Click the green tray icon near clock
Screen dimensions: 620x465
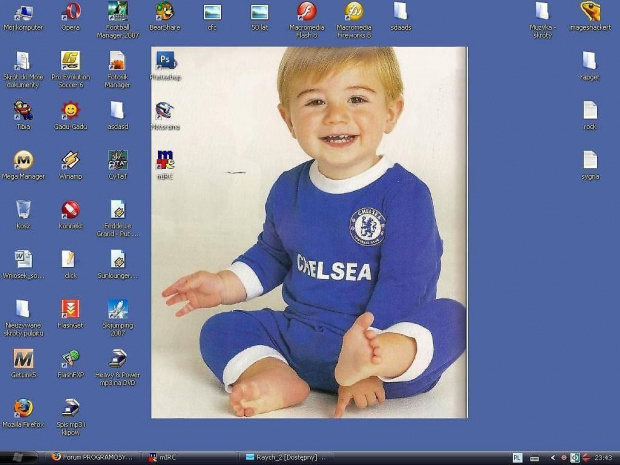pos(576,458)
